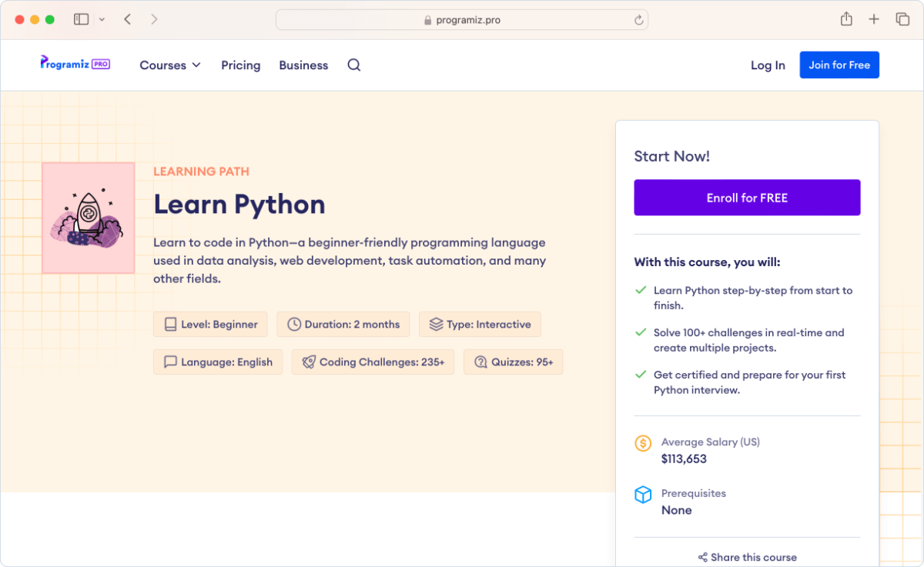Open the sidebar options chevron dropdown

[102, 19]
